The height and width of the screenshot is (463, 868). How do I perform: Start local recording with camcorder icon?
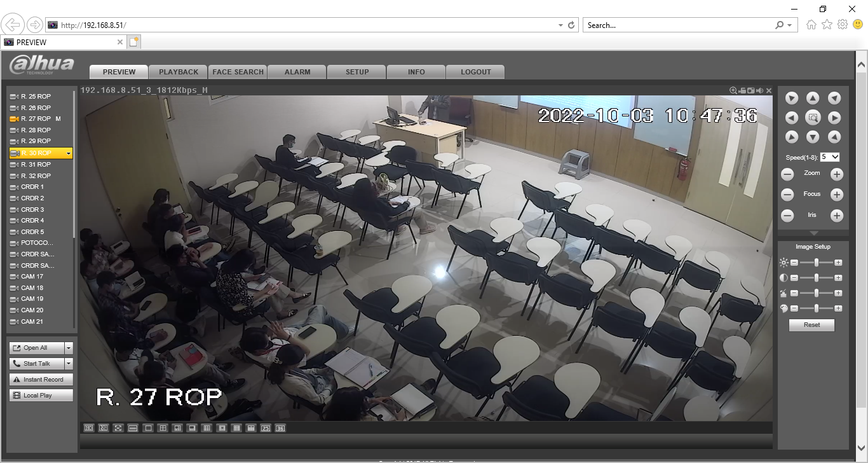[742, 91]
